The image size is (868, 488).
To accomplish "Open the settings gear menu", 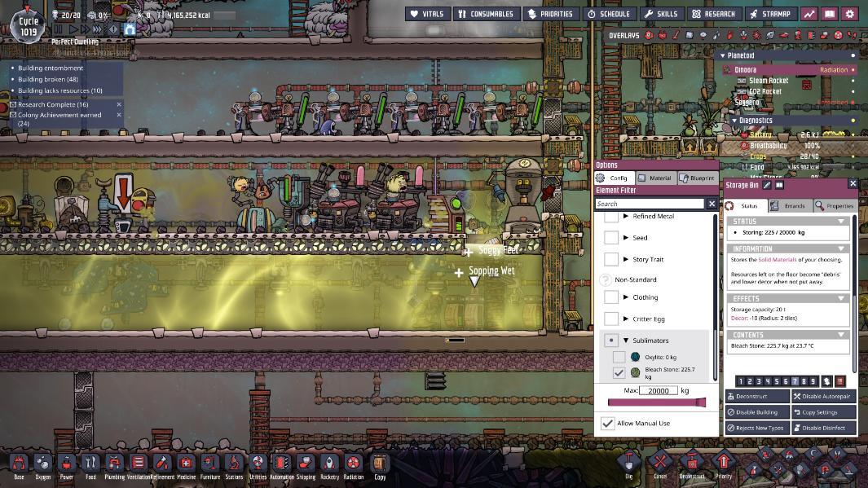I will tap(850, 14).
